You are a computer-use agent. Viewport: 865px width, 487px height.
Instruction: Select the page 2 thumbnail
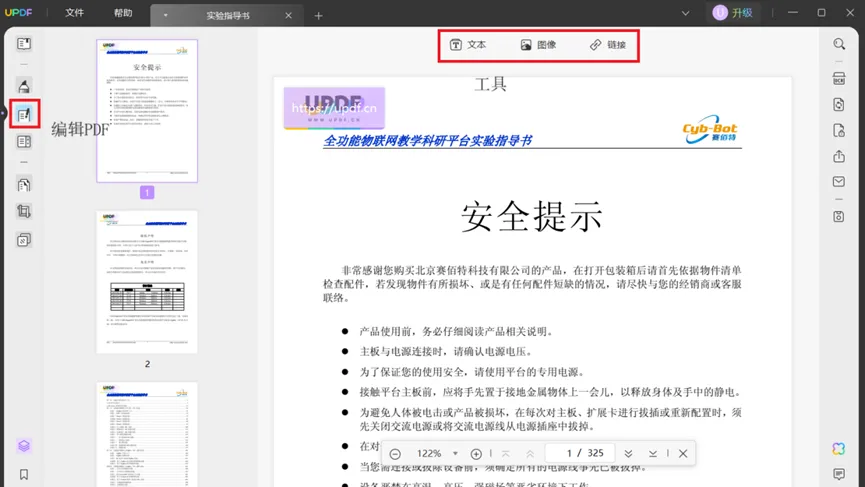(147, 282)
